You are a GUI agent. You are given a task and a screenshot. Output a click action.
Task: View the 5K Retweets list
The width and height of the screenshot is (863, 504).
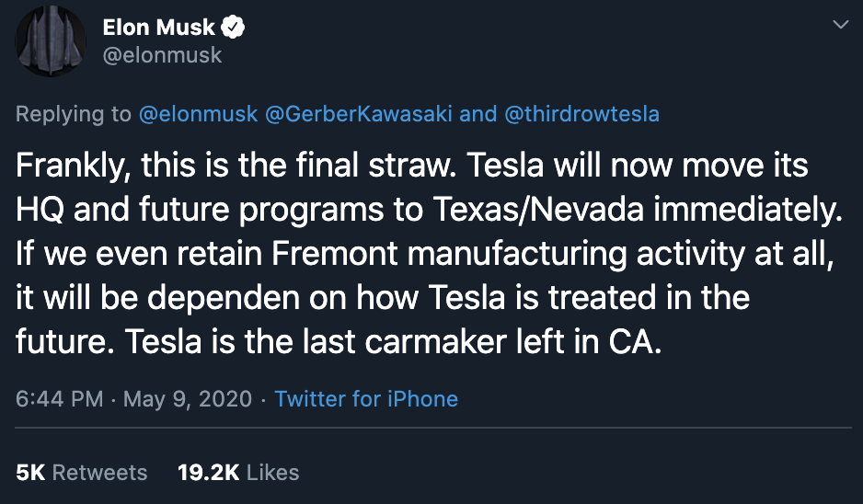pos(82,473)
